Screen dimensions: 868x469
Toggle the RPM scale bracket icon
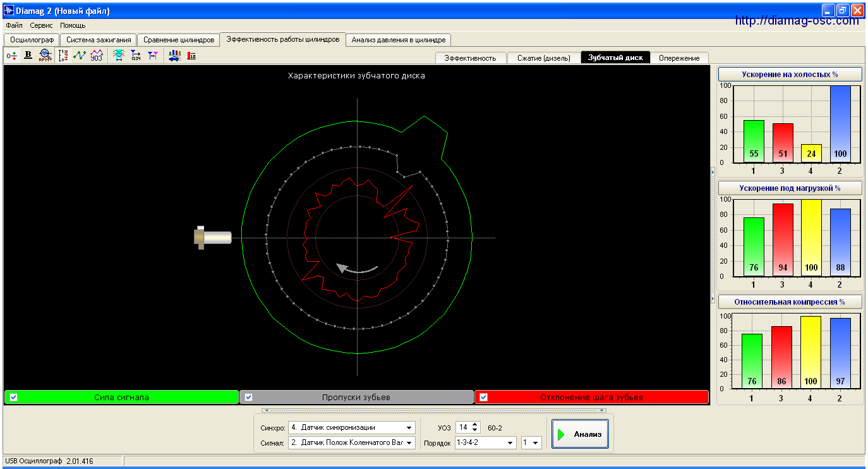point(63,56)
